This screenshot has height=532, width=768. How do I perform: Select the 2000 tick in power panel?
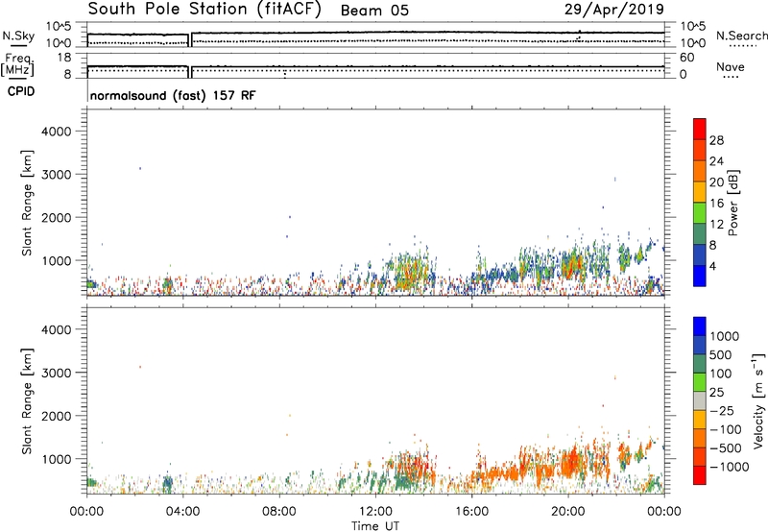[57, 217]
